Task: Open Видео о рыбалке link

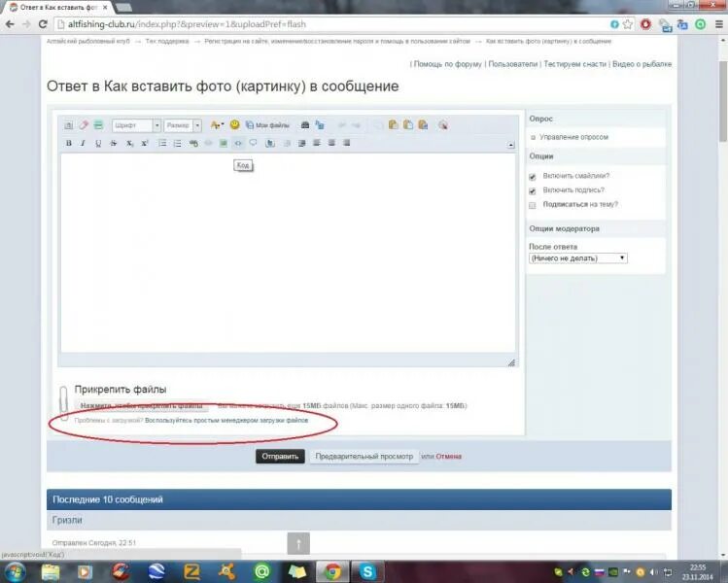Action: tap(641, 64)
